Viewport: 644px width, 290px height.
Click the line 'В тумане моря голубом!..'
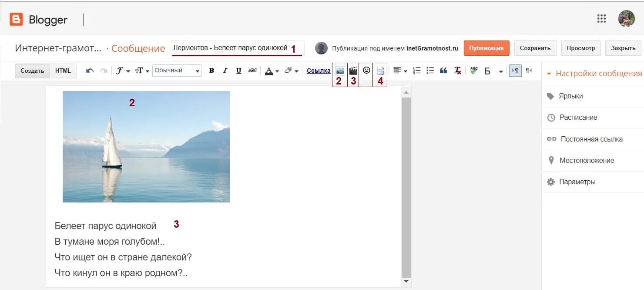(110, 241)
